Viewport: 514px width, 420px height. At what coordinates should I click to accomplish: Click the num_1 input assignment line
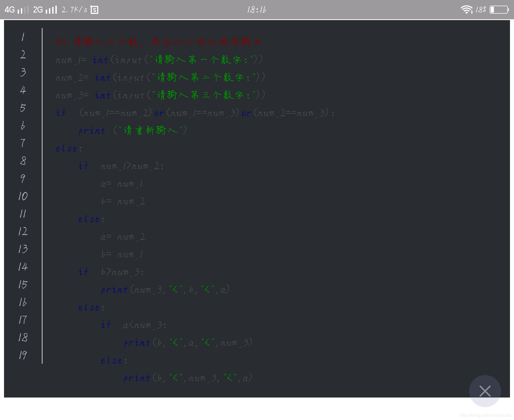[159, 60]
